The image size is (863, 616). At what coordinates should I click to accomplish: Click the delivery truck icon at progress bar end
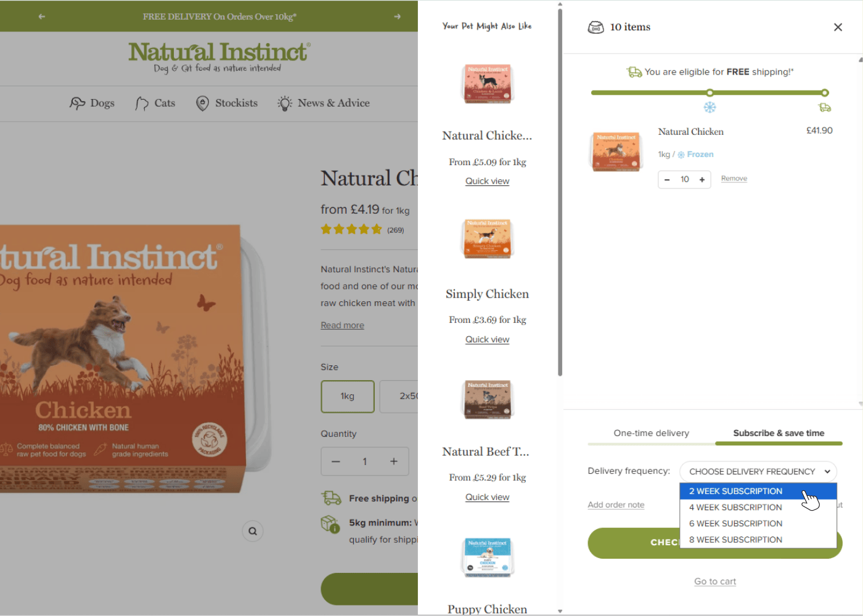point(824,108)
